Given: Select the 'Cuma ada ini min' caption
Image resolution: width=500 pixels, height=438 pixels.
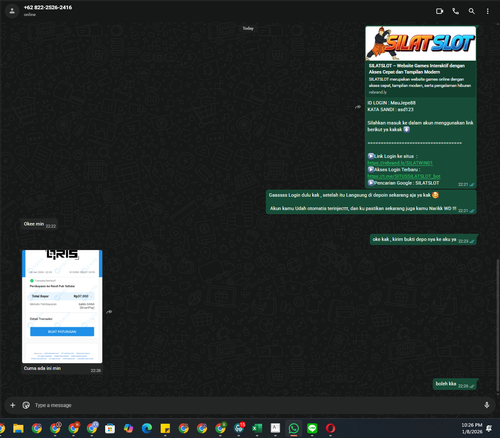Looking at the screenshot, I should point(42,368).
